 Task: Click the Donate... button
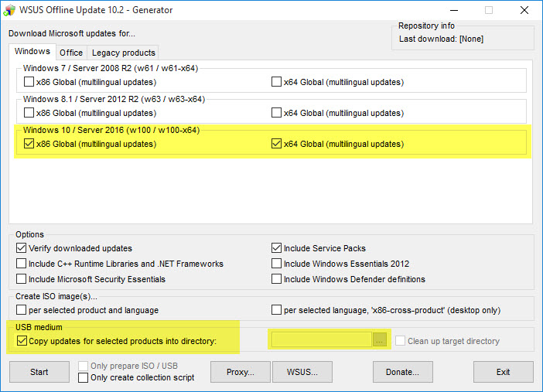pos(402,372)
